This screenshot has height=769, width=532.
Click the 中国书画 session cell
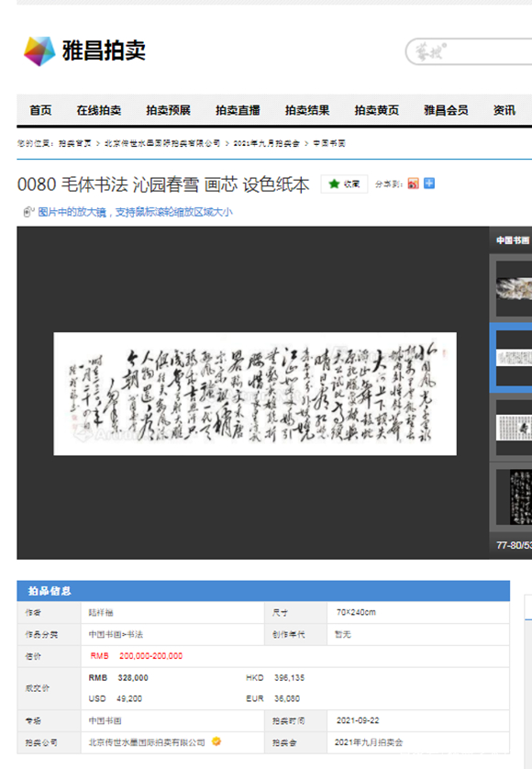point(105,720)
